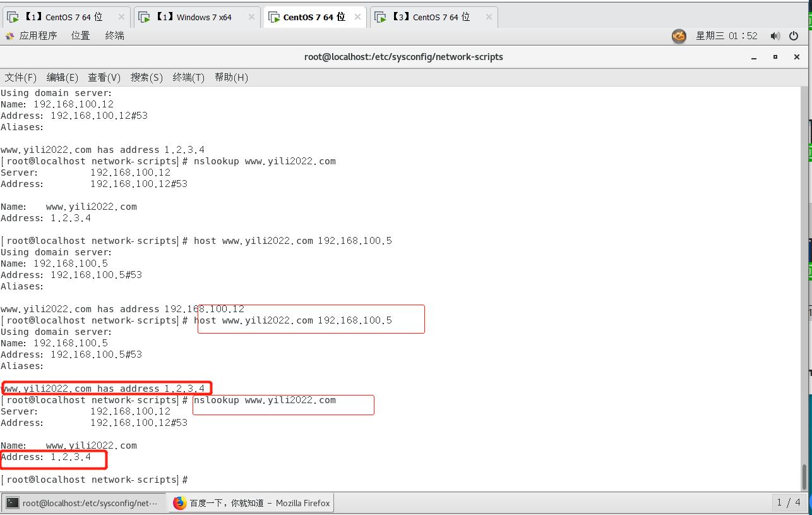Click the root@localhost terminal taskbar button
The height and width of the screenshot is (515, 812).
click(x=83, y=503)
